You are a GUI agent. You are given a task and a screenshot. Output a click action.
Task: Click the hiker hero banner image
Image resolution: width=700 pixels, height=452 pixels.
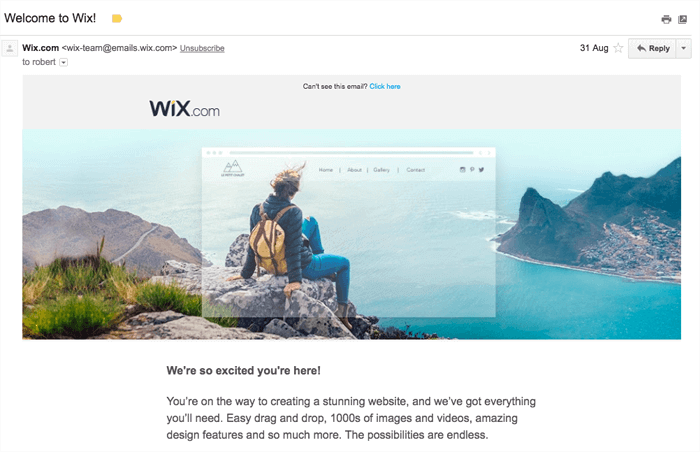(352, 234)
